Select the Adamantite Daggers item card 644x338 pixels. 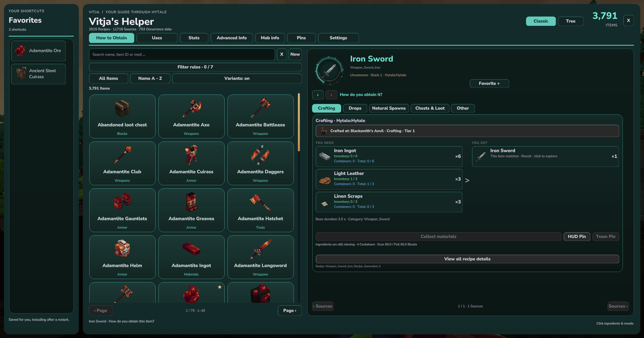click(x=260, y=163)
